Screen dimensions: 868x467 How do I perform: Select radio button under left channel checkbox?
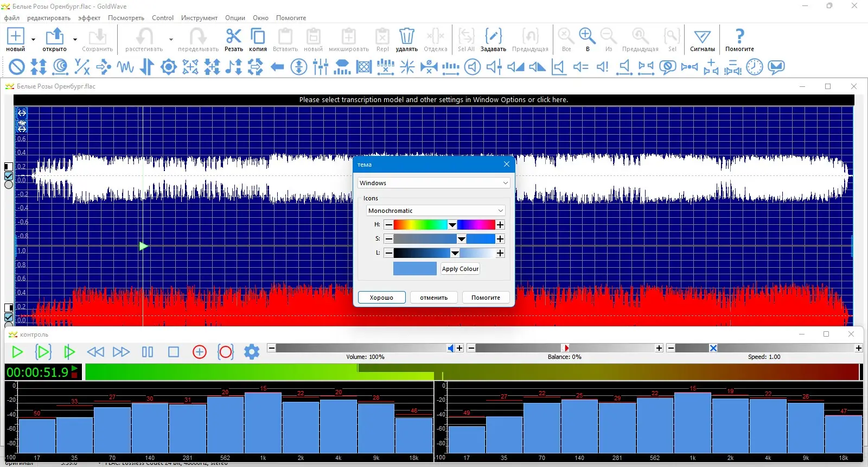point(9,185)
